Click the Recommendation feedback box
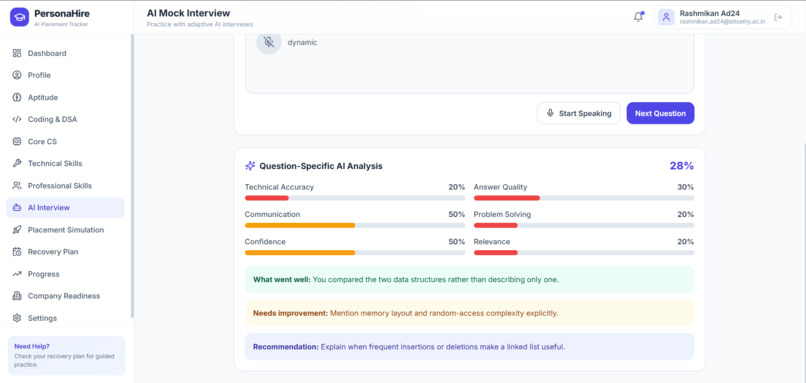 [x=469, y=346]
